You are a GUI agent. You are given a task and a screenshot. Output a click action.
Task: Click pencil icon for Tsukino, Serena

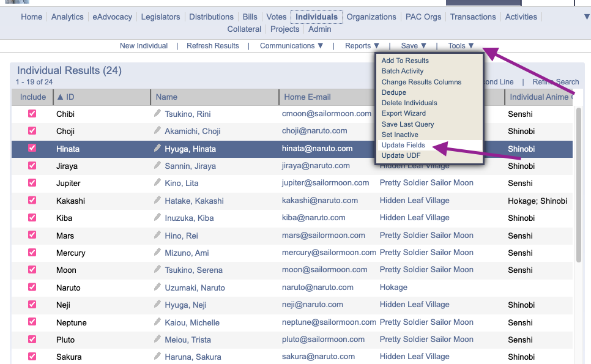(157, 269)
